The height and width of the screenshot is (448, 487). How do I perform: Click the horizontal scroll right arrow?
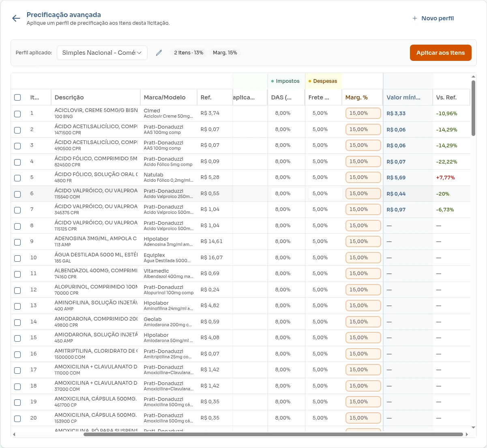(467, 434)
